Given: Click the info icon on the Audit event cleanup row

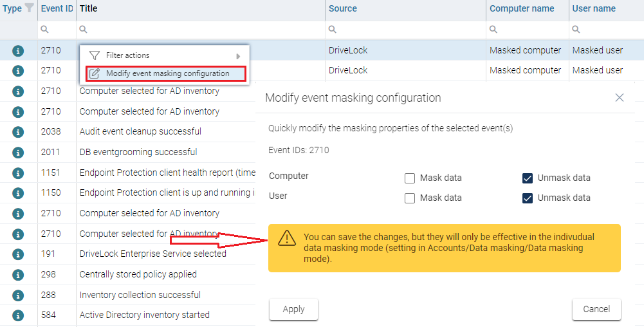Looking at the screenshot, I should pyautogui.click(x=18, y=132).
